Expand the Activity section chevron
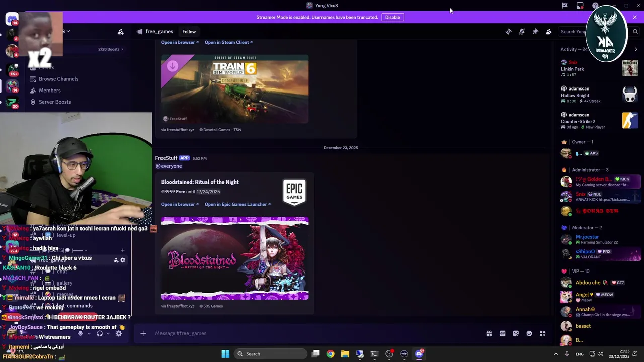This screenshot has width=644, height=362. (636, 49)
